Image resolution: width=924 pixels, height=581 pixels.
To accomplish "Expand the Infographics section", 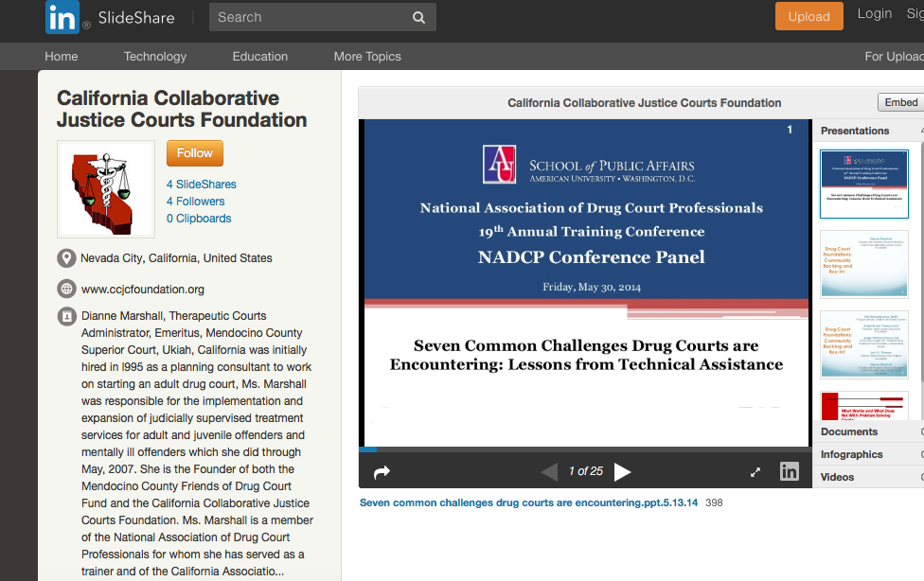I will click(x=851, y=454).
